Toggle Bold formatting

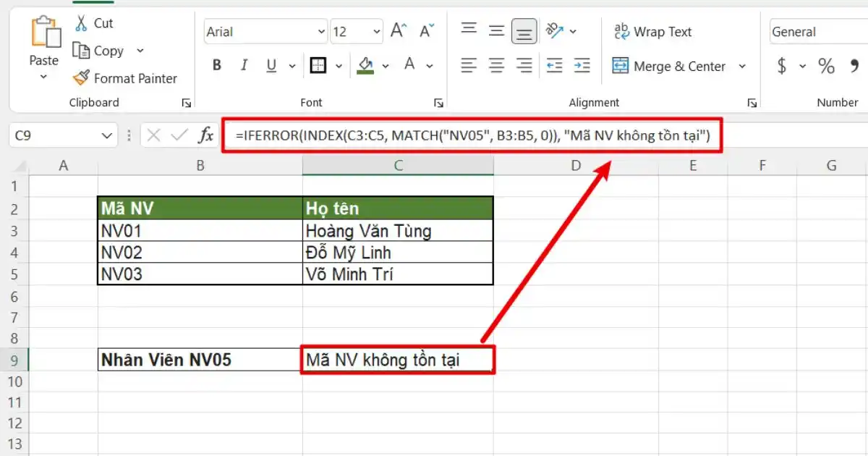216,66
